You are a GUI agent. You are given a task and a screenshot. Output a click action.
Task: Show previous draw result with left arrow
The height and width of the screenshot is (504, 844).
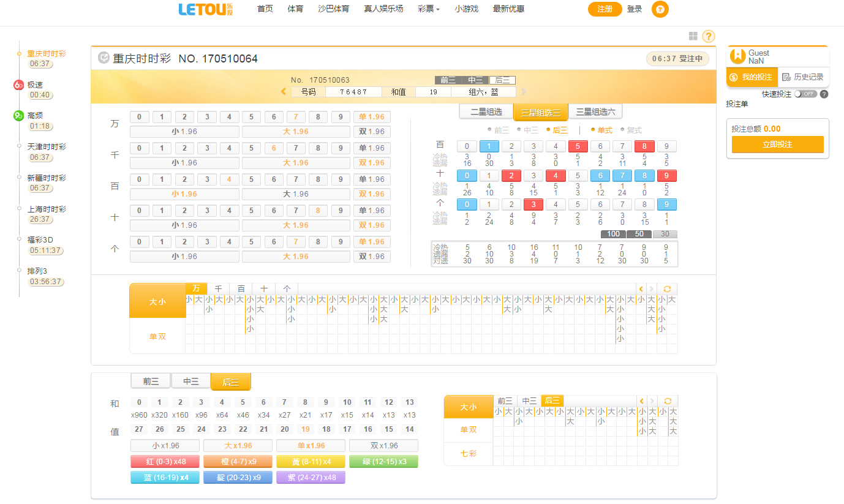pos(284,92)
